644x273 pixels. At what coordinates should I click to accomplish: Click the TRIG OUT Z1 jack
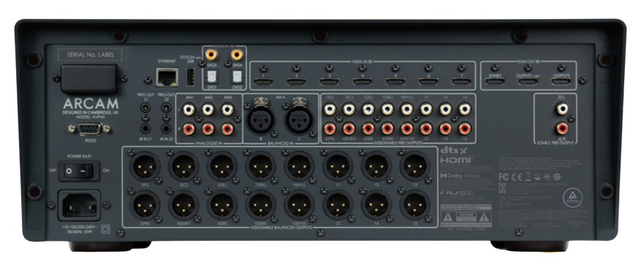click(145, 108)
